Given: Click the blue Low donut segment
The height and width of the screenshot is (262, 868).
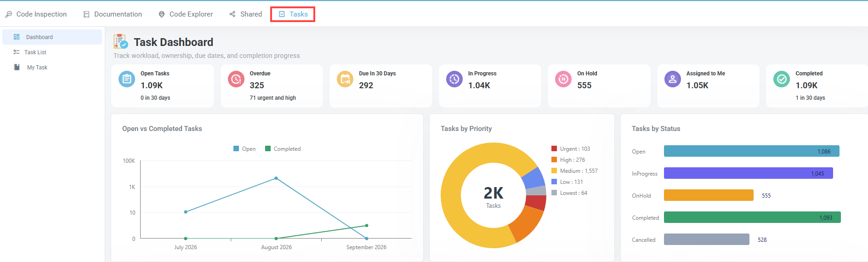Looking at the screenshot, I should tap(533, 178).
